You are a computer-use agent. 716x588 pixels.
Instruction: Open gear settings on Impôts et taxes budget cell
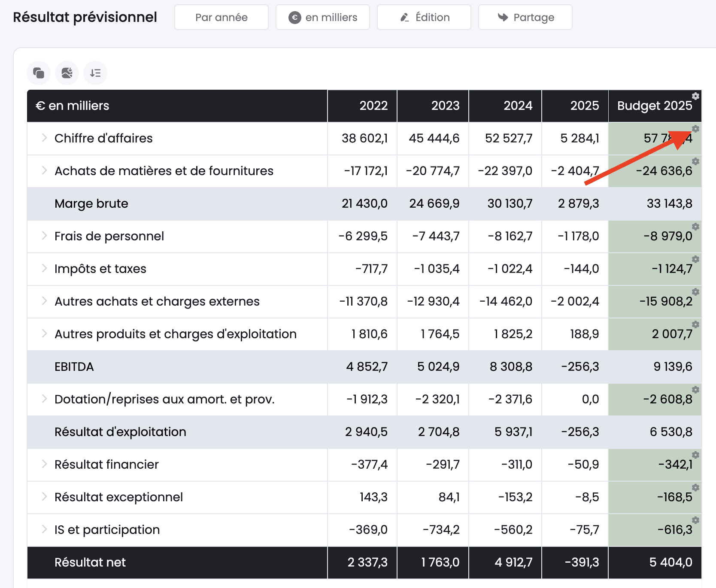pos(695,259)
